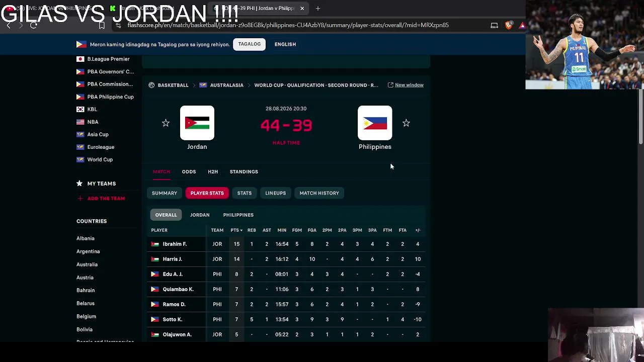Switch to the MATCH tab
This screenshot has height=362, width=644.
(162, 171)
